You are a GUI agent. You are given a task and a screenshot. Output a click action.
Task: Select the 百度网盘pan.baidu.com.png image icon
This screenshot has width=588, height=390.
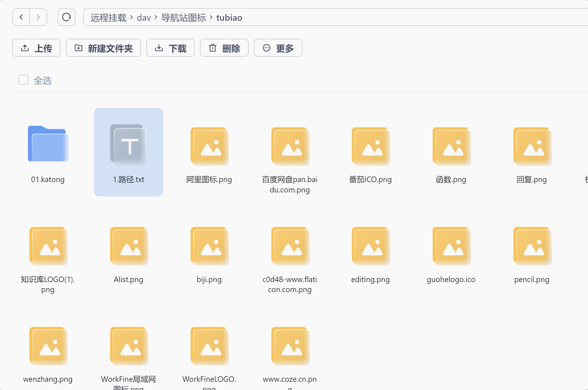tap(290, 146)
